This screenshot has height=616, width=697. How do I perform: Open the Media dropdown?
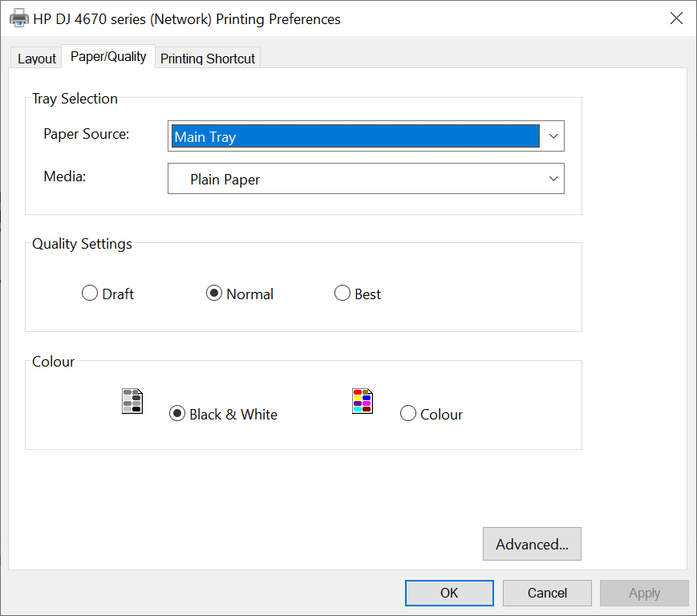366,179
